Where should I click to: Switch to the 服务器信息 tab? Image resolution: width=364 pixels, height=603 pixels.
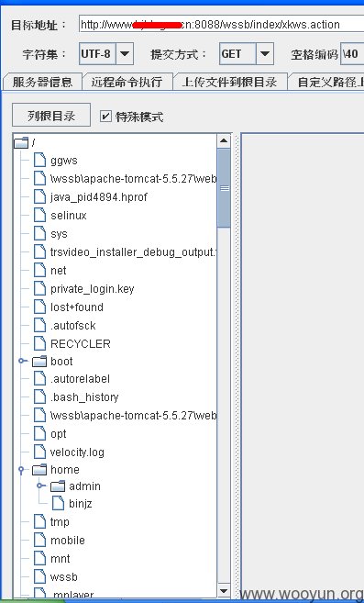[42, 82]
